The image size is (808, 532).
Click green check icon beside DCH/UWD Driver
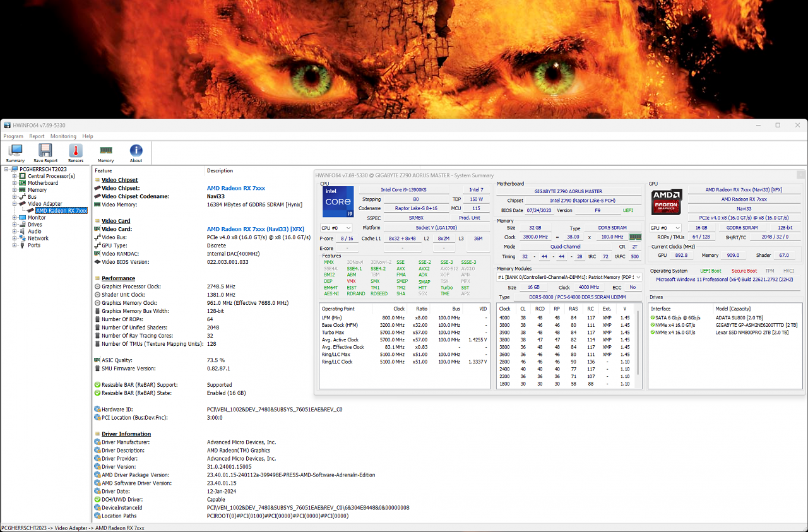pyautogui.click(x=97, y=500)
